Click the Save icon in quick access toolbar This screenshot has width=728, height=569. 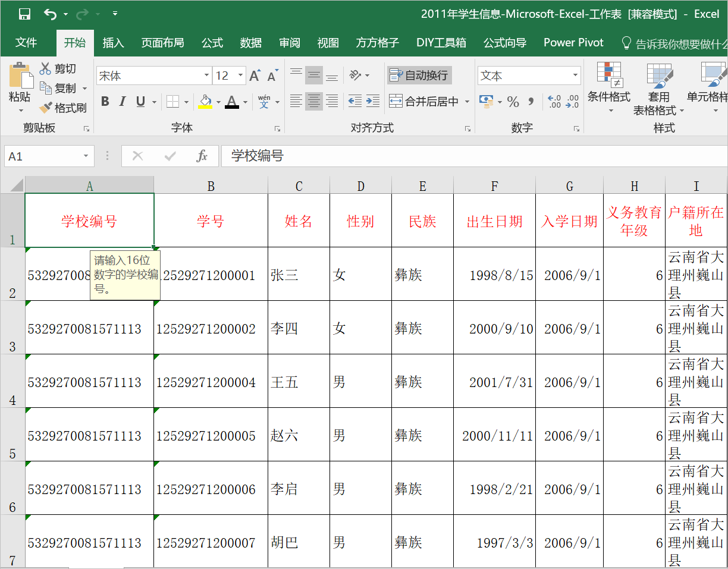[24, 14]
